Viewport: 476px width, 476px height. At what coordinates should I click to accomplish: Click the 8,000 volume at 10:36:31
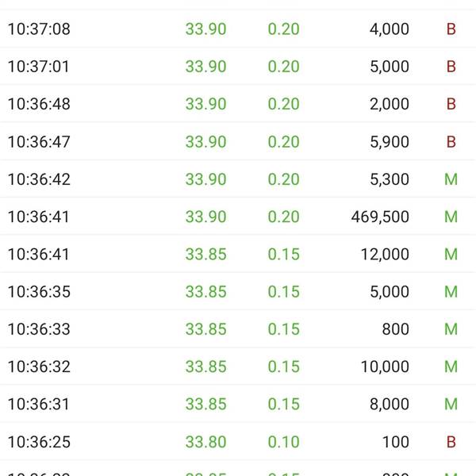[x=390, y=404]
